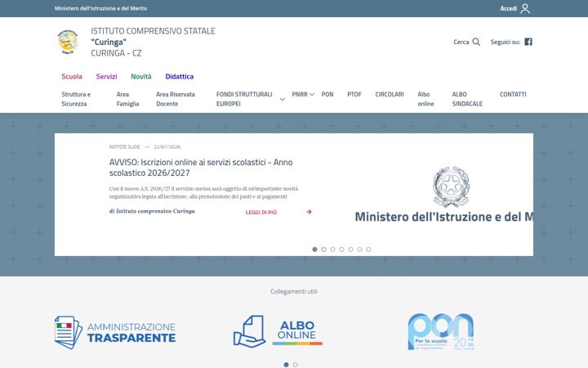Image resolution: width=588 pixels, height=368 pixels.
Task: Click the news summary beginning 'Con il nuovo A.S.'
Action: pos(203,193)
